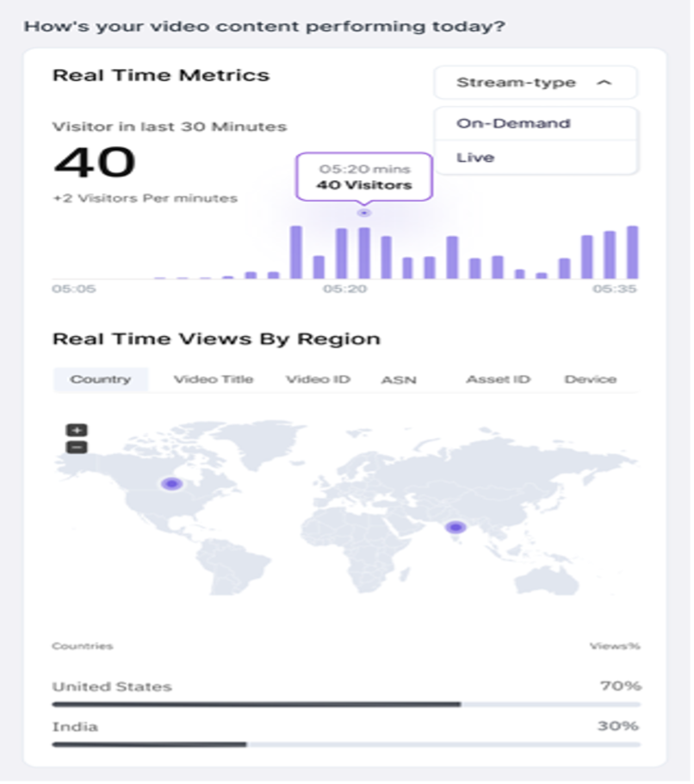Click the highlighted chart point above 05:20 bar

click(364, 213)
